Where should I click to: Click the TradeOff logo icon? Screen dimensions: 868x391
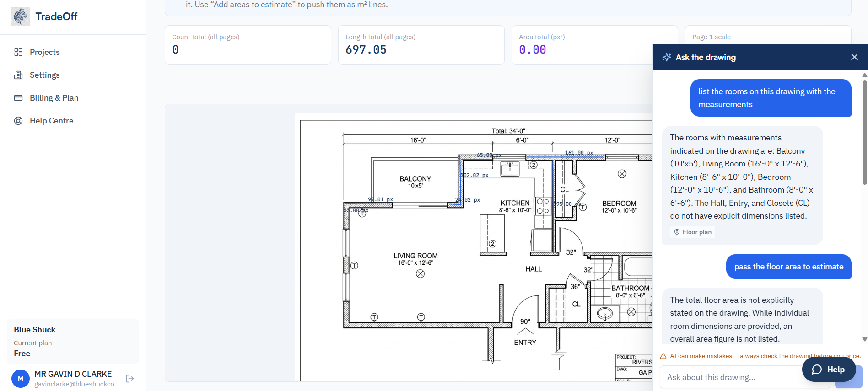(20, 16)
